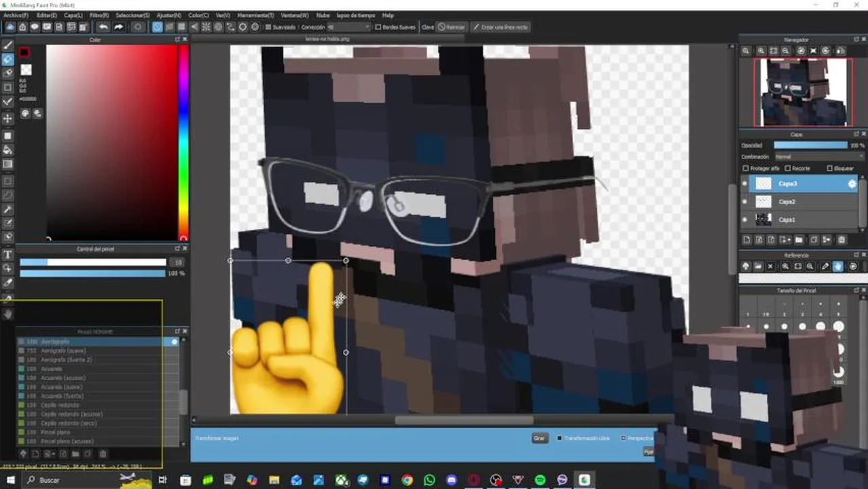Click the white background color swatch

tap(26, 69)
